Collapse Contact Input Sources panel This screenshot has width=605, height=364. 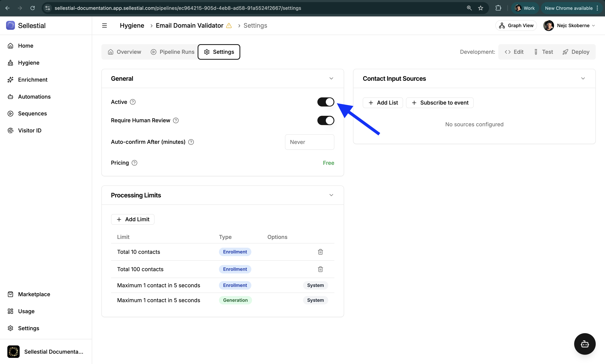pos(583,78)
